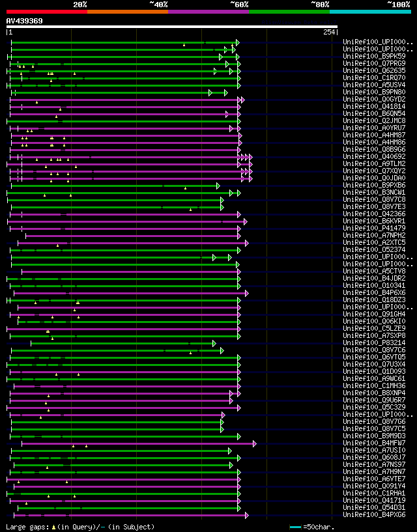The image size is (417, 532).
Task: Open hit UniRef100_B9PN80
Action: pos(374,92)
